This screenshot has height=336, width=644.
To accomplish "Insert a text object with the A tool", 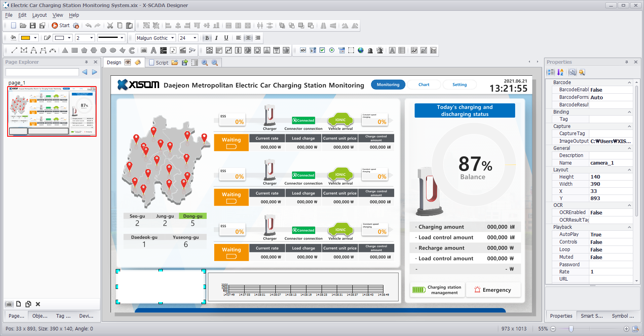I will (x=154, y=50).
